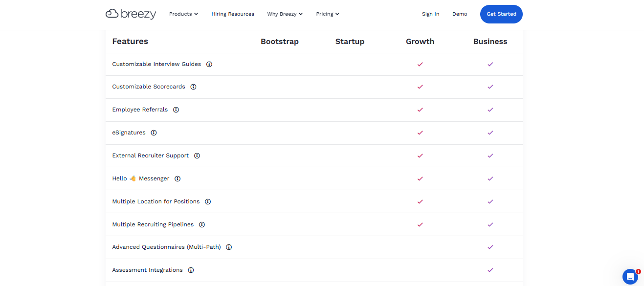The image size is (644, 286).
Task: View info icon next to eSignatures
Action: click(x=154, y=133)
